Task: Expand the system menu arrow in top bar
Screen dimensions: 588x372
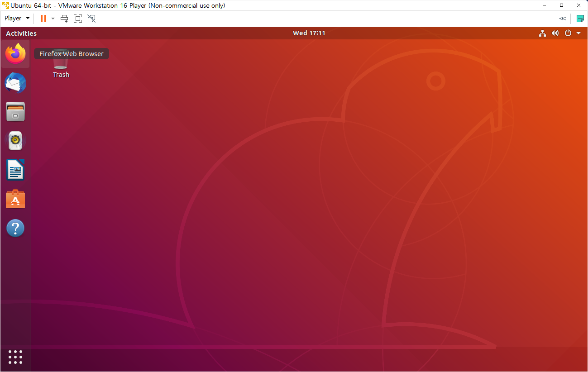Action: [x=578, y=33]
